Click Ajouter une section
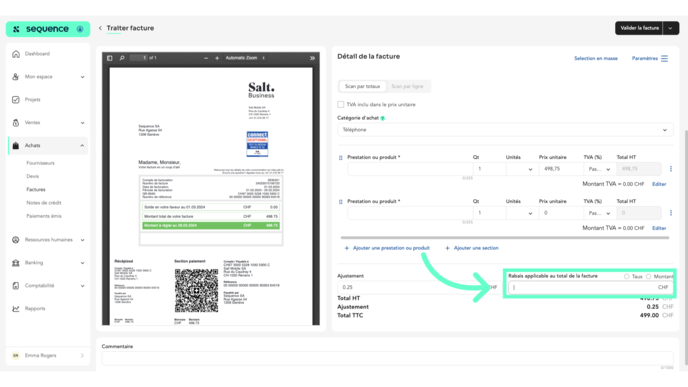This screenshot has height=387, width=688. point(472,248)
